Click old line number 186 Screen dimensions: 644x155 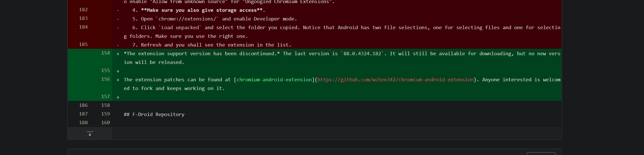[83, 105]
